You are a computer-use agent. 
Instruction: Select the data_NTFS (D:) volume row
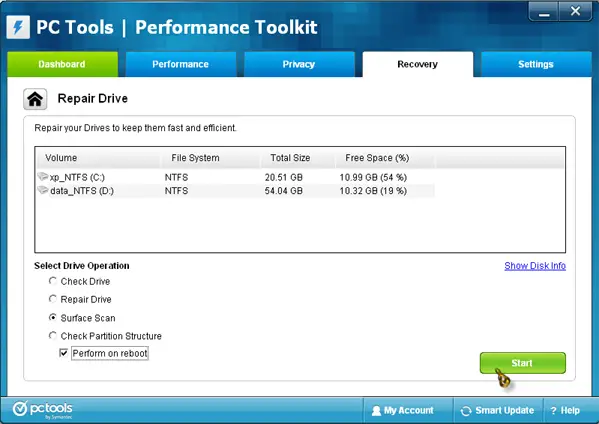click(x=236, y=191)
